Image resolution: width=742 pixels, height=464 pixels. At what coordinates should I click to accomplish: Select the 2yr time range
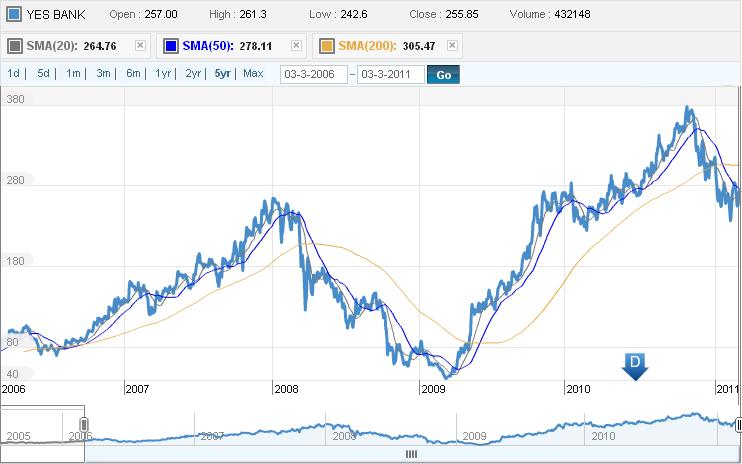tap(193, 74)
